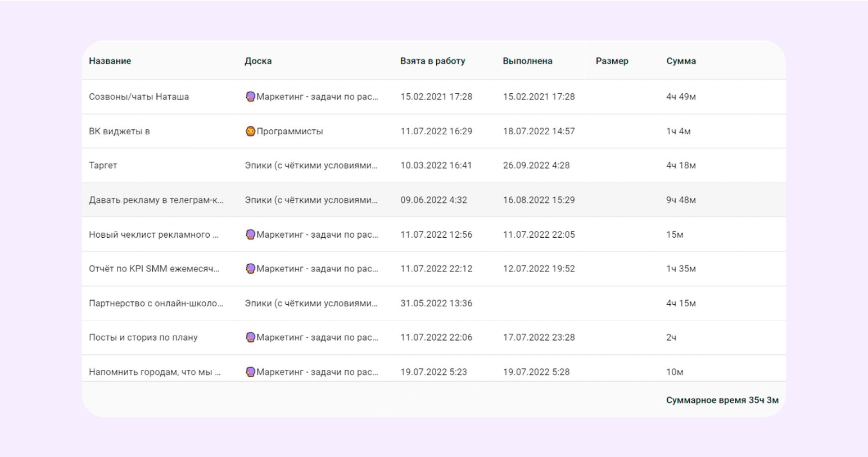Click the start date 19.07.2022 5:23
Image resolution: width=868 pixels, height=457 pixels.
coord(433,372)
